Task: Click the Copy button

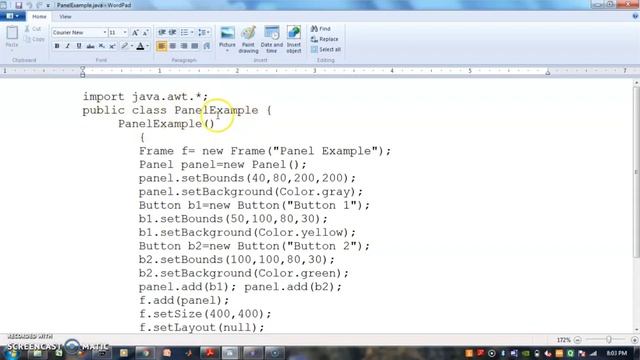Action: pyautogui.click(x=34, y=39)
